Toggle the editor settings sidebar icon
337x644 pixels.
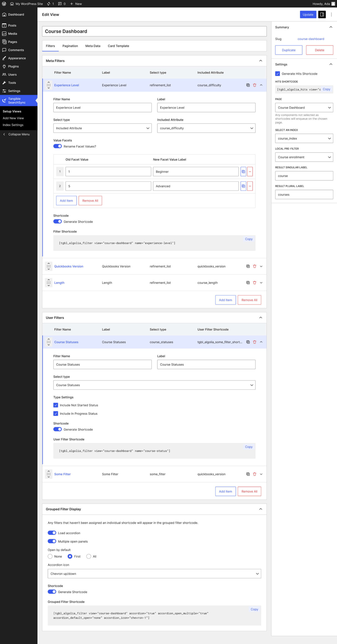tap(322, 15)
